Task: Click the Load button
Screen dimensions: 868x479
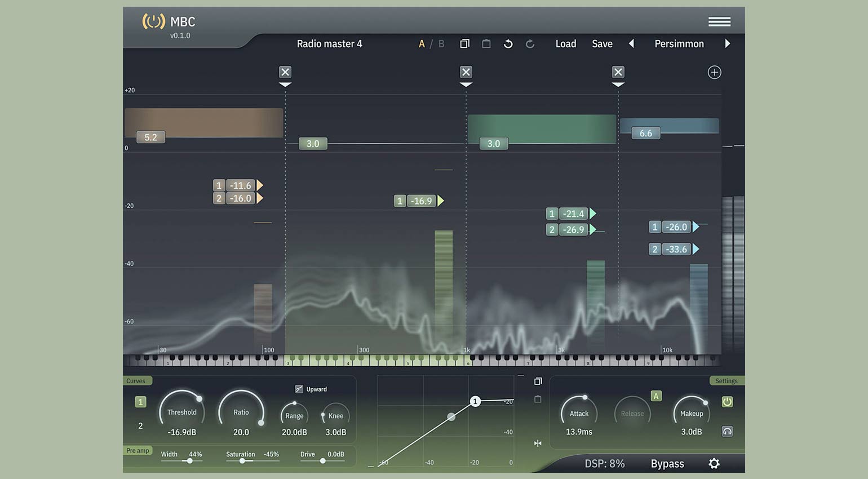Action: 566,44
